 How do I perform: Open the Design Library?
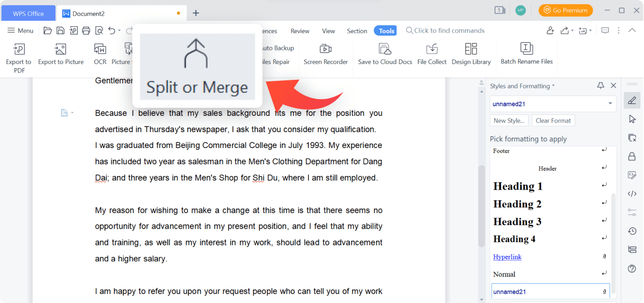(471, 54)
